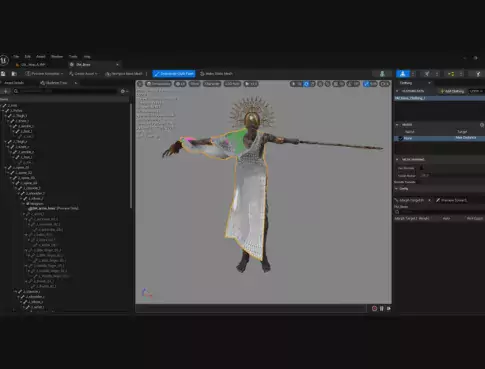Click the Unreal Engine logo icon
The width and height of the screenshot is (485, 369).
(x=4, y=60)
